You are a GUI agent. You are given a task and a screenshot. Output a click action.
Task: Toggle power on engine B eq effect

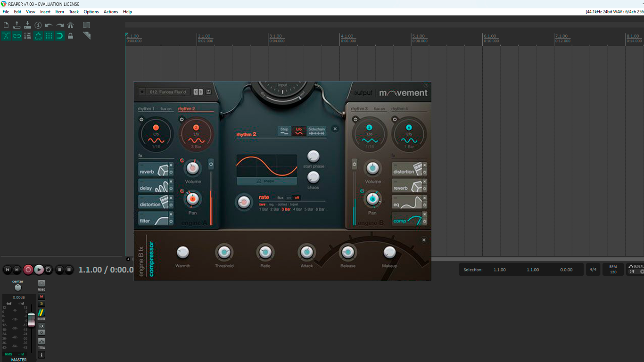point(425,206)
